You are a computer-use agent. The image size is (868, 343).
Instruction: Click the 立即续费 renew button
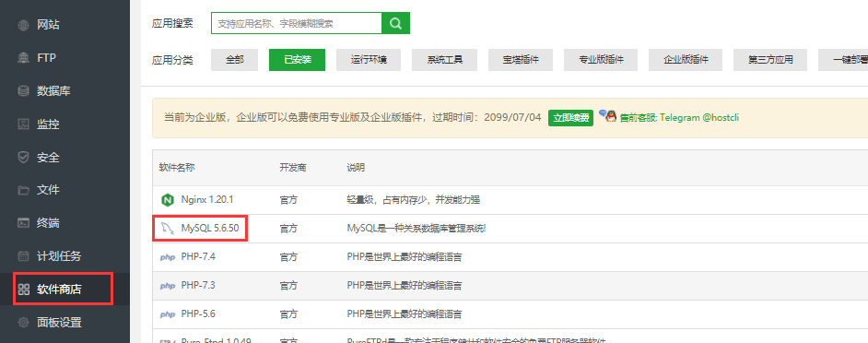click(x=570, y=117)
